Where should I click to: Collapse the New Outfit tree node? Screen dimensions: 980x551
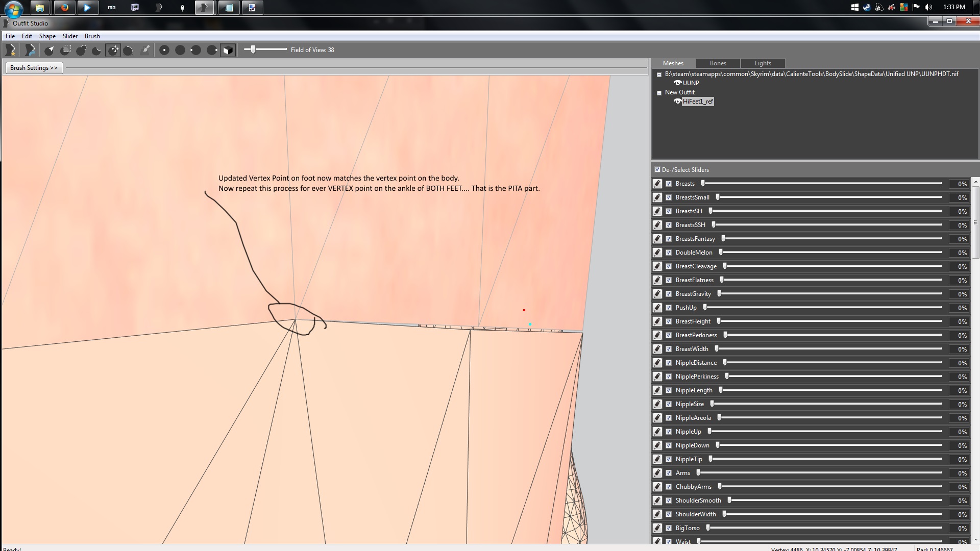(x=659, y=93)
